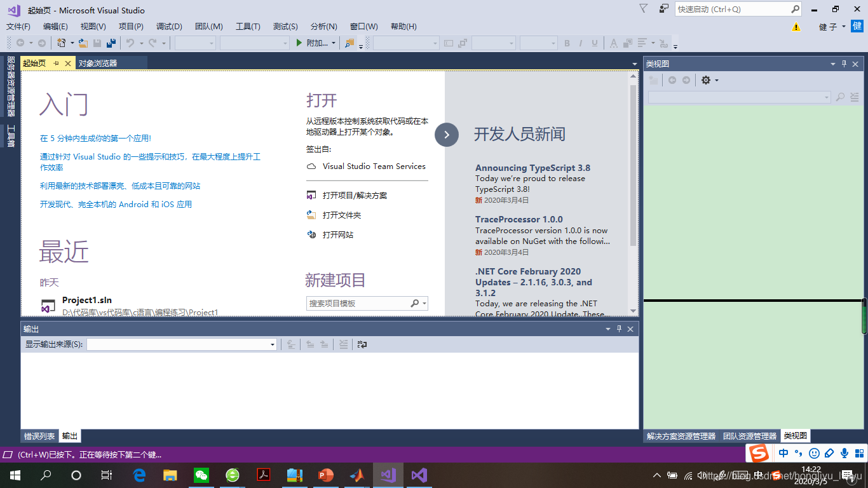Open the notifications filter funnel icon

[643, 9]
